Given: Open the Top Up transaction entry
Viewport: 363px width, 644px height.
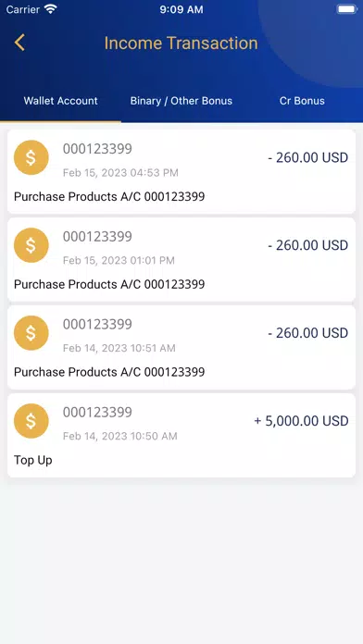Looking at the screenshot, I should point(181,436).
